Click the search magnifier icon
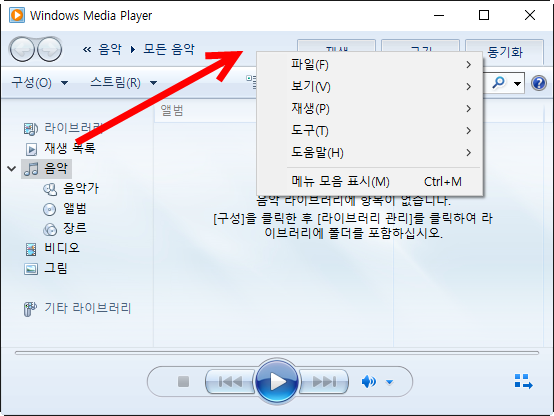Image resolution: width=554 pixels, height=416 pixels. pyautogui.click(x=498, y=83)
